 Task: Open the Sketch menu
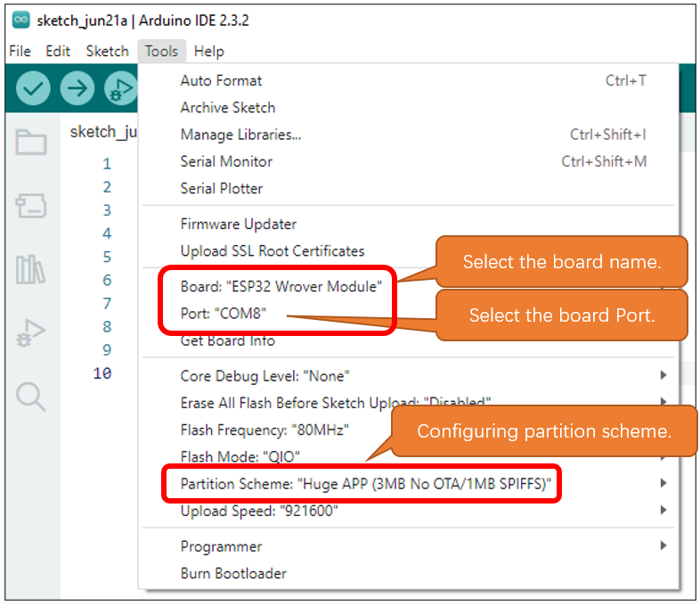coord(107,51)
